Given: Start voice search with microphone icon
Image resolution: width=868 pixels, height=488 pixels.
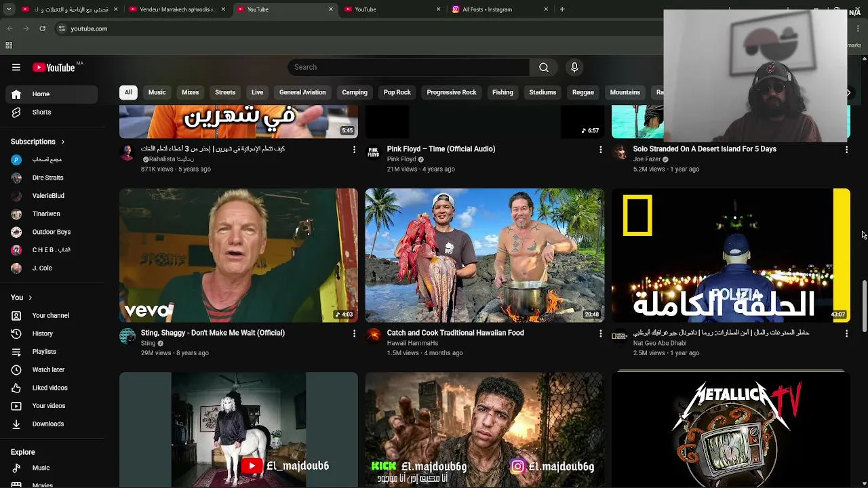Looking at the screenshot, I should pos(574,67).
